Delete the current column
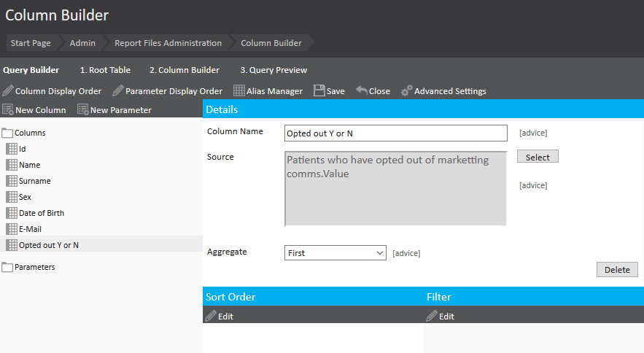644x353 pixels. 617,270
